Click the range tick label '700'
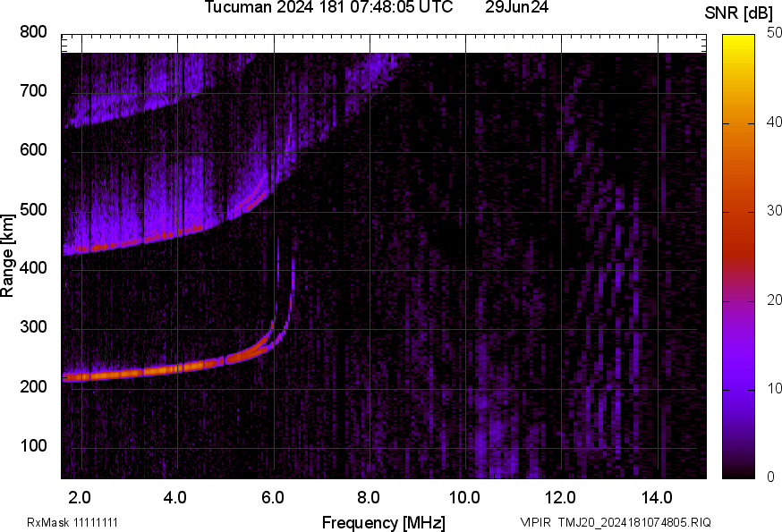 pos(33,91)
